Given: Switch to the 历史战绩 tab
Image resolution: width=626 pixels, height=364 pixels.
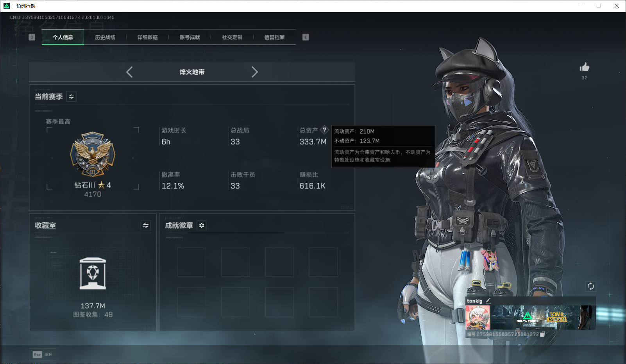Looking at the screenshot, I should 105,37.
